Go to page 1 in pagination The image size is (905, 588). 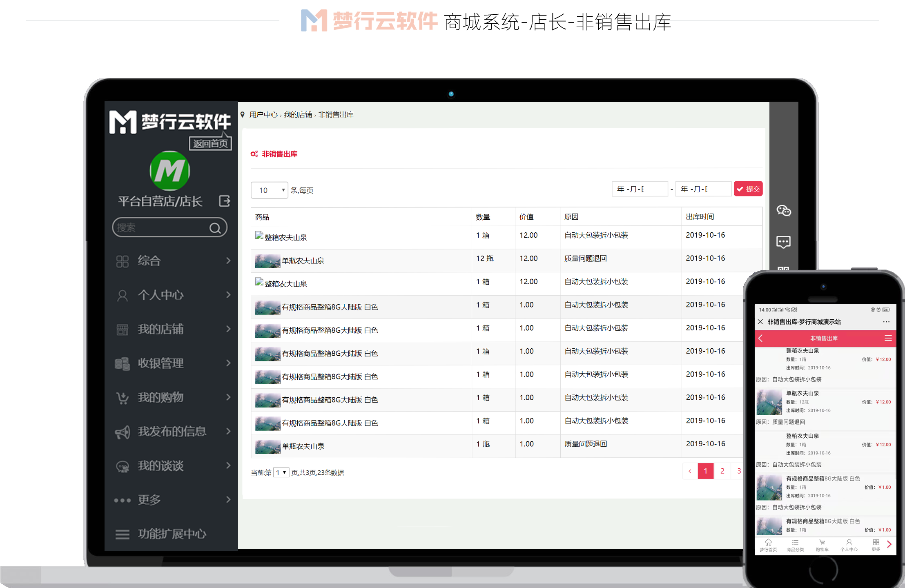(706, 471)
